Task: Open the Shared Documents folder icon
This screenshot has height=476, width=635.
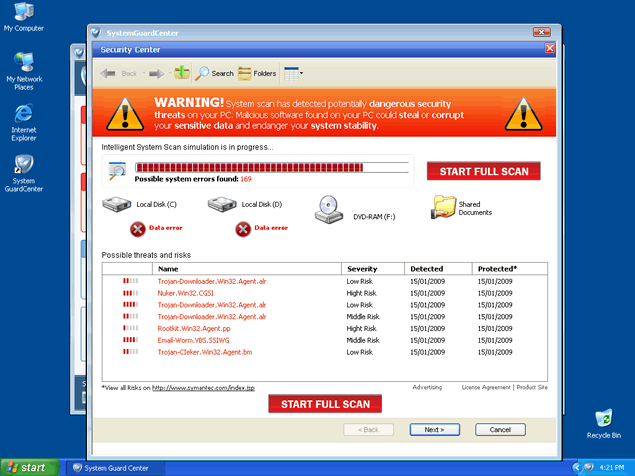Action: click(x=444, y=206)
